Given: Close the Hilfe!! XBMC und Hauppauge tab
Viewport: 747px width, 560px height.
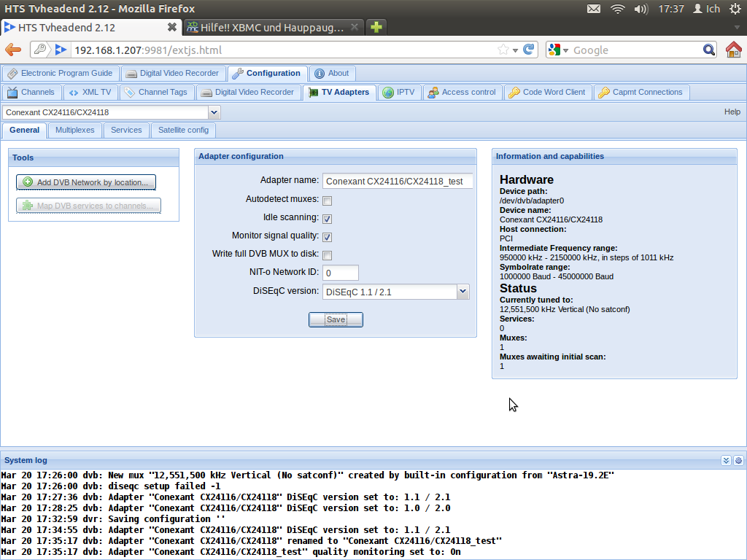Looking at the screenshot, I should (x=354, y=27).
